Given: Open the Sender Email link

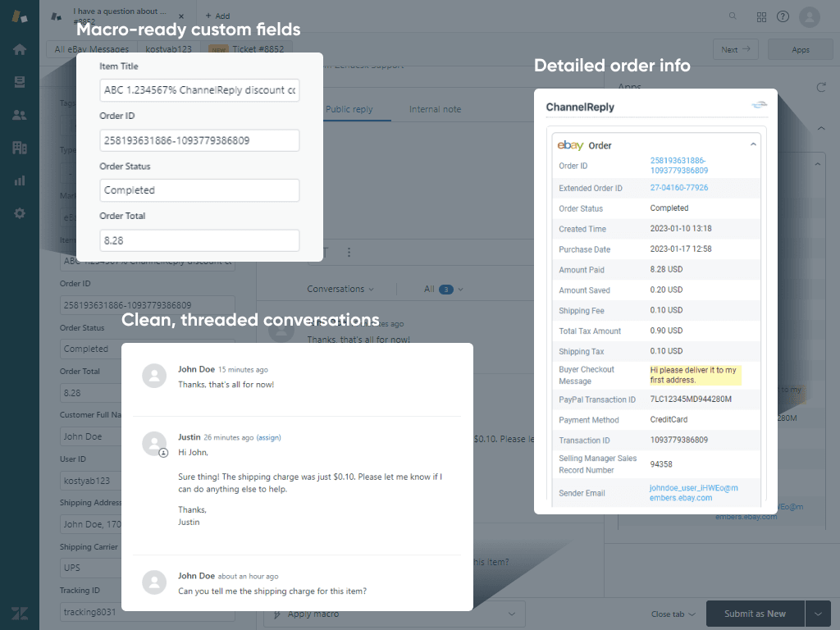Looking at the screenshot, I should (x=694, y=493).
